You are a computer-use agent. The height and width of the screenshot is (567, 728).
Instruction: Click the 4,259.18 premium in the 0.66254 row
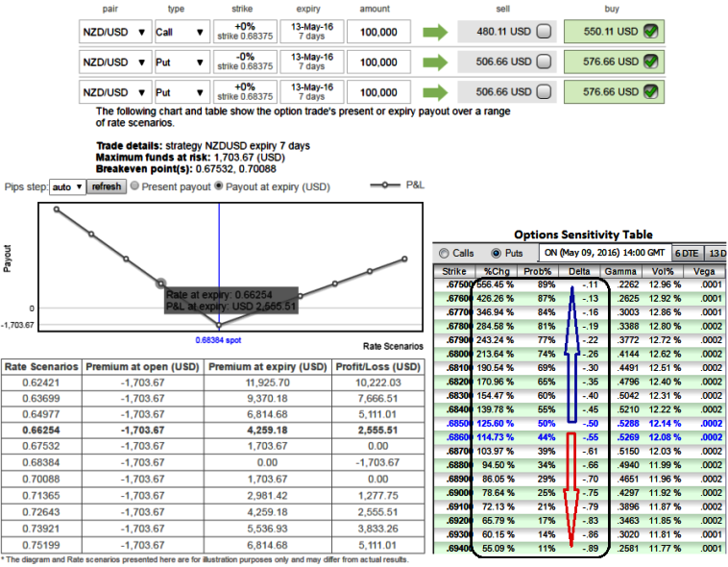(268, 431)
